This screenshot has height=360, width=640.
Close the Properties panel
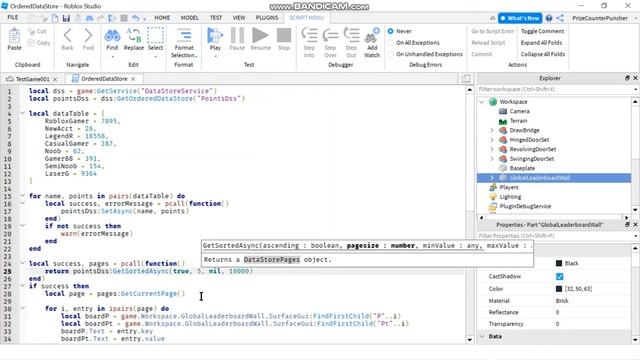[x=635, y=224]
